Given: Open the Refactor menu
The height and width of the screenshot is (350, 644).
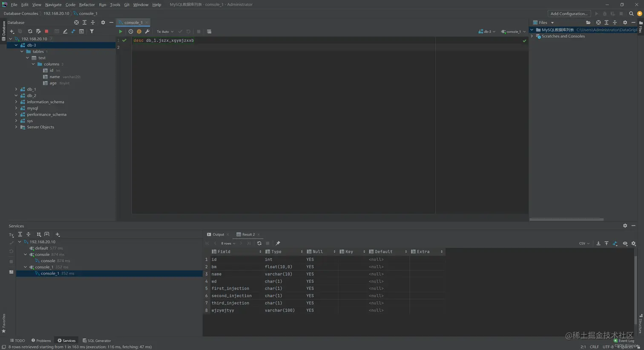Looking at the screenshot, I should pos(87,5).
